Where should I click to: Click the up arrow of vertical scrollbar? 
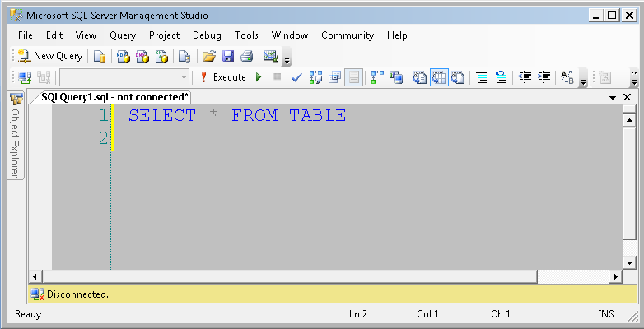[629, 120]
